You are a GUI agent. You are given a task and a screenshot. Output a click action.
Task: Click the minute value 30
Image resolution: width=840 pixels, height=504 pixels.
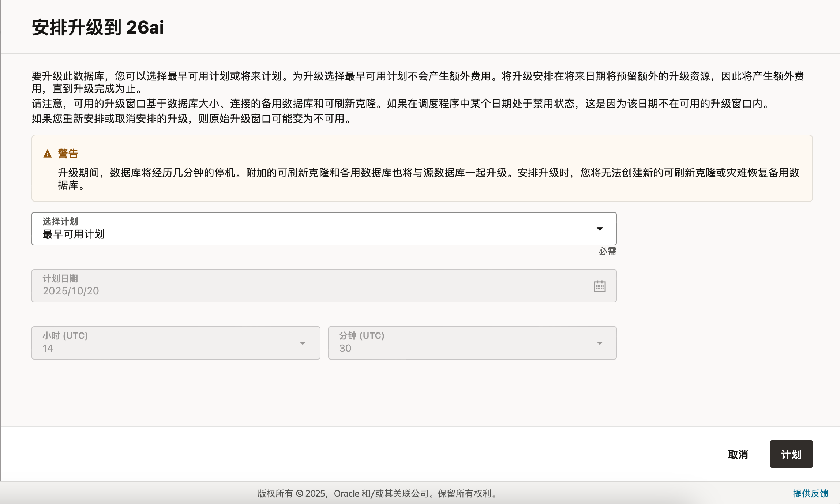pyautogui.click(x=345, y=348)
